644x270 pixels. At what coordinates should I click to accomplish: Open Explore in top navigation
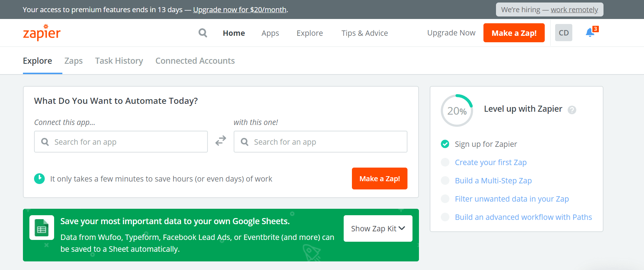coord(310,33)
